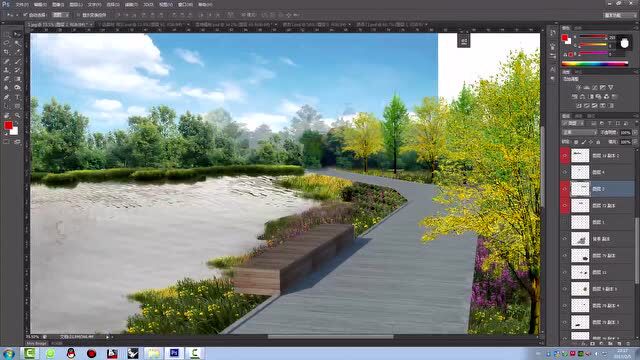Open the collapsed History panel icon
The height and width of the screenshot is (360, 640).
pos(553,33)
